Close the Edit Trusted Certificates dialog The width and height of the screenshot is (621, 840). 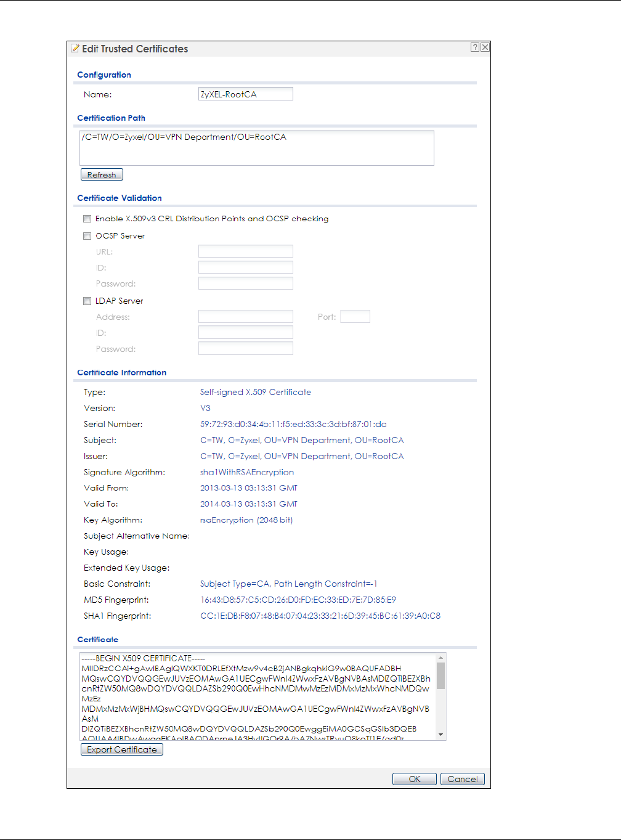pyautogui.click(x=485, y=47)
